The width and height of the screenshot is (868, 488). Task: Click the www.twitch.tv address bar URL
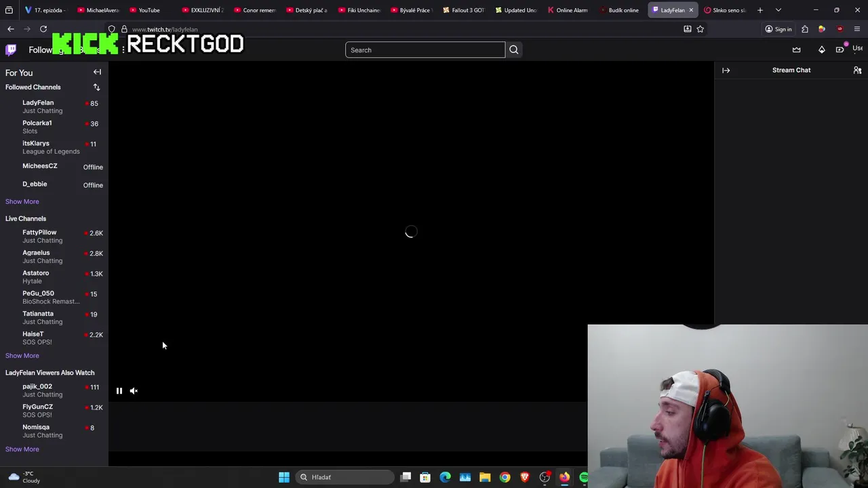[x=165, y=29]
